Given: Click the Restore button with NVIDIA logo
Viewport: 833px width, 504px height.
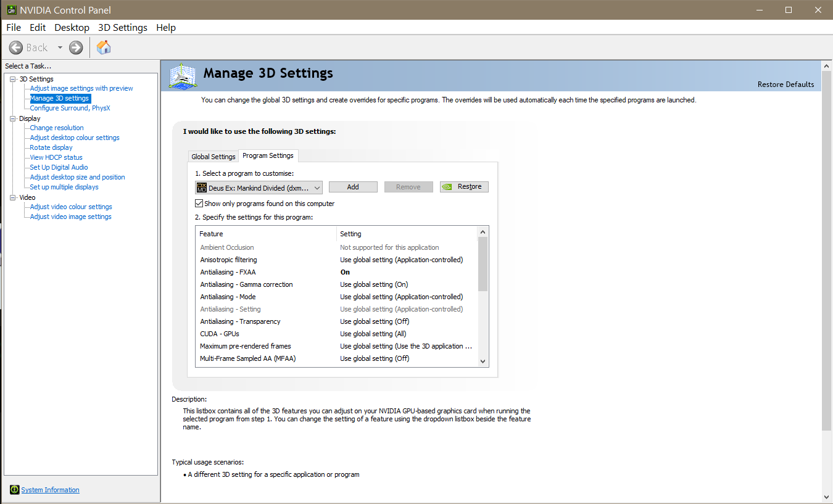Looking at the screenshot, I should click(464, 187).
